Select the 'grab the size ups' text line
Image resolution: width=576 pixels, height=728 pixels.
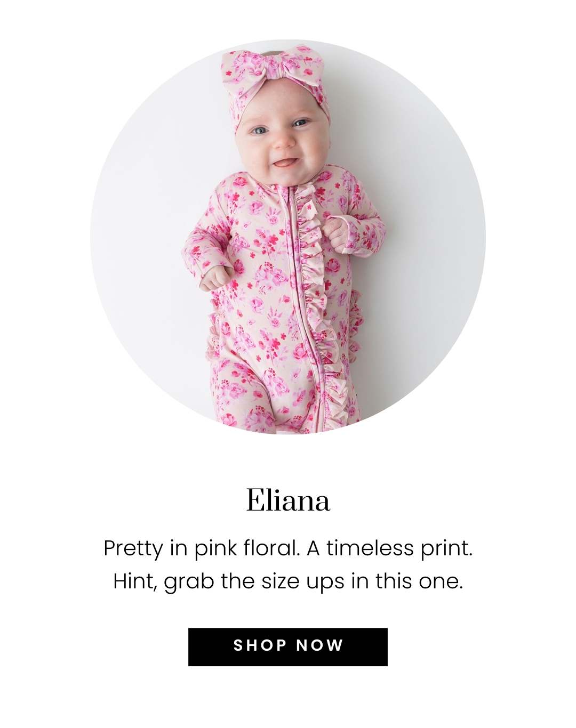coord(288,581)
